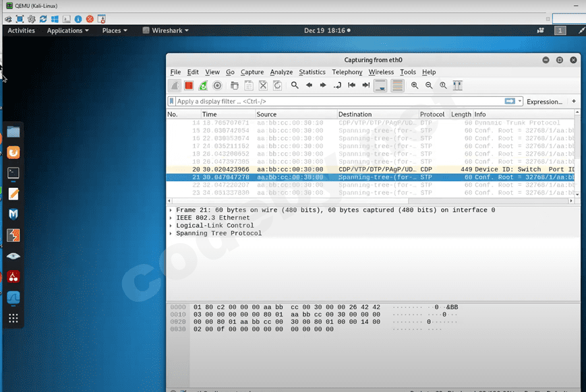
Task: Open capture options gear icon
Action: [x=217, y=86]
